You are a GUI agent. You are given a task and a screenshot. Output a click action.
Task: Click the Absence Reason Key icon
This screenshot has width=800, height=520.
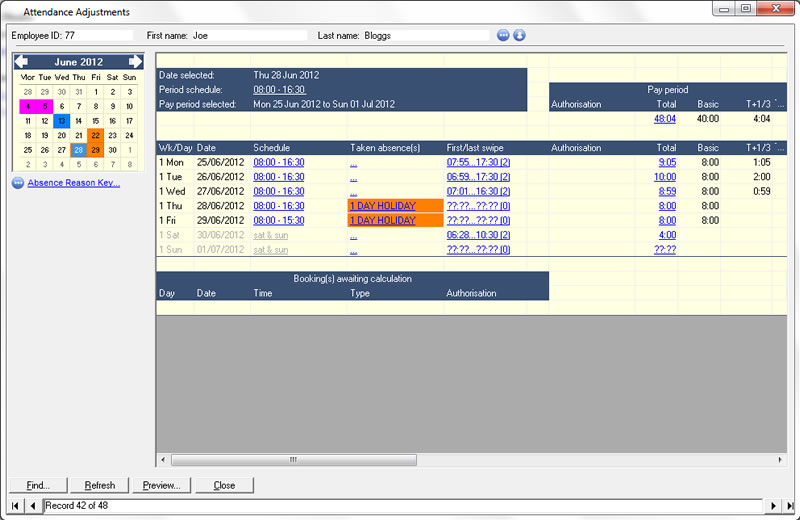coord(18,183)
